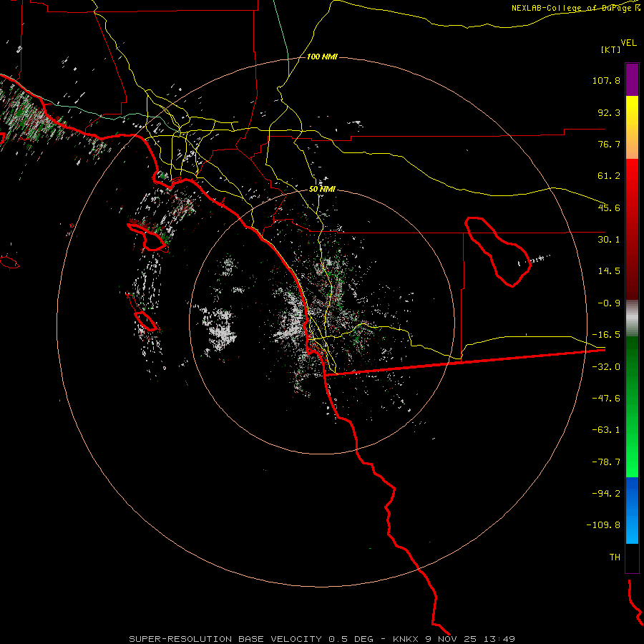The width and height of the screenshot is (644, 644).
Task: Click the 30.1 legend value
Action: tap(609, 240)
